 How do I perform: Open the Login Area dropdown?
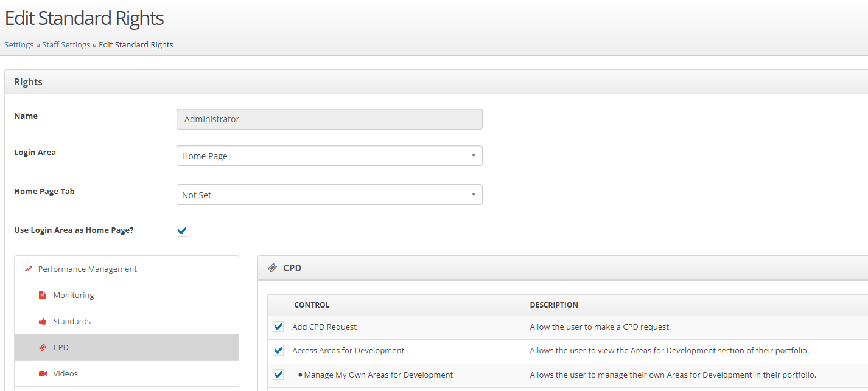click(329, 156)
